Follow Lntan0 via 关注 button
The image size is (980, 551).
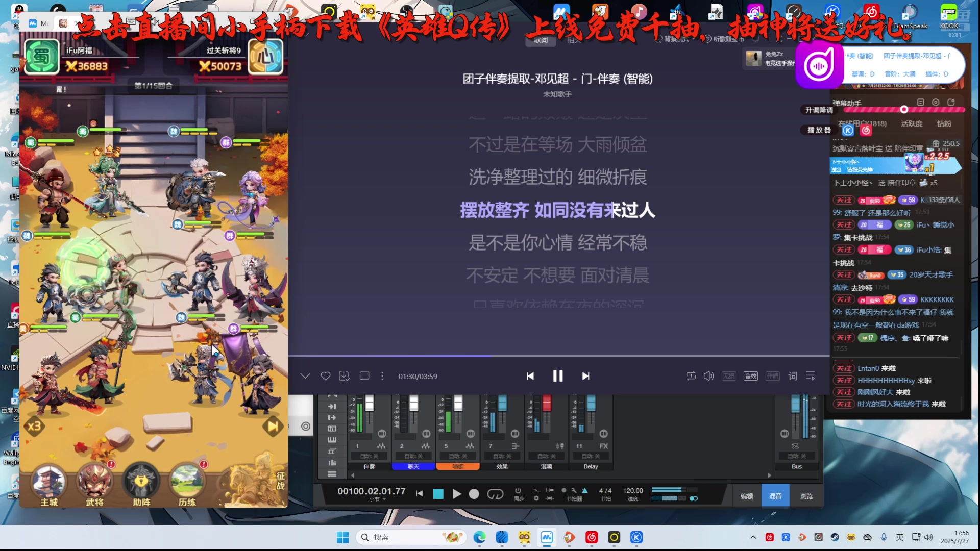tap(844, 368)
